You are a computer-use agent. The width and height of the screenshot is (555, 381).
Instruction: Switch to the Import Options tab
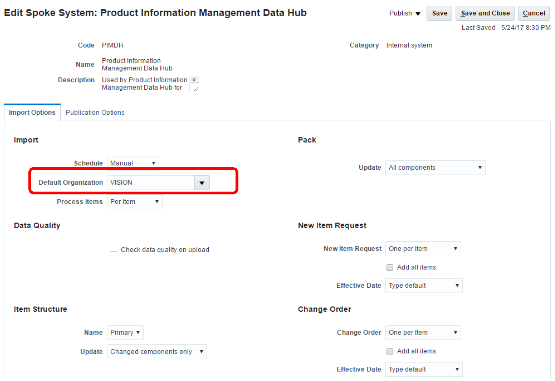(32, 113)
